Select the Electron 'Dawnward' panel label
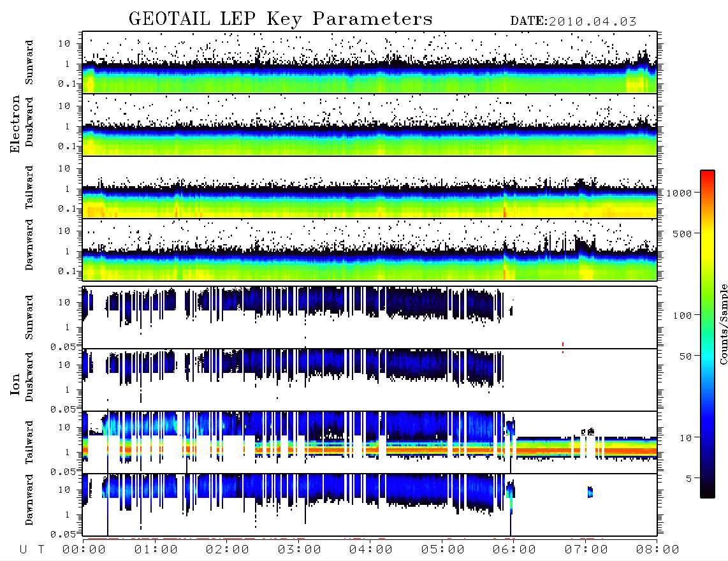This screenshot has width=728, height=561. 29,245
